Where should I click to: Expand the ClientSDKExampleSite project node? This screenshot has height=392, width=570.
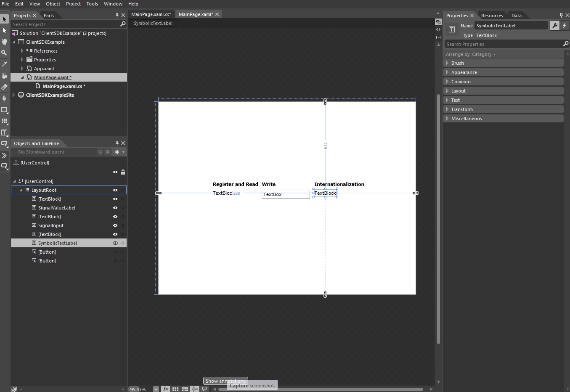[x=14, y=95]
